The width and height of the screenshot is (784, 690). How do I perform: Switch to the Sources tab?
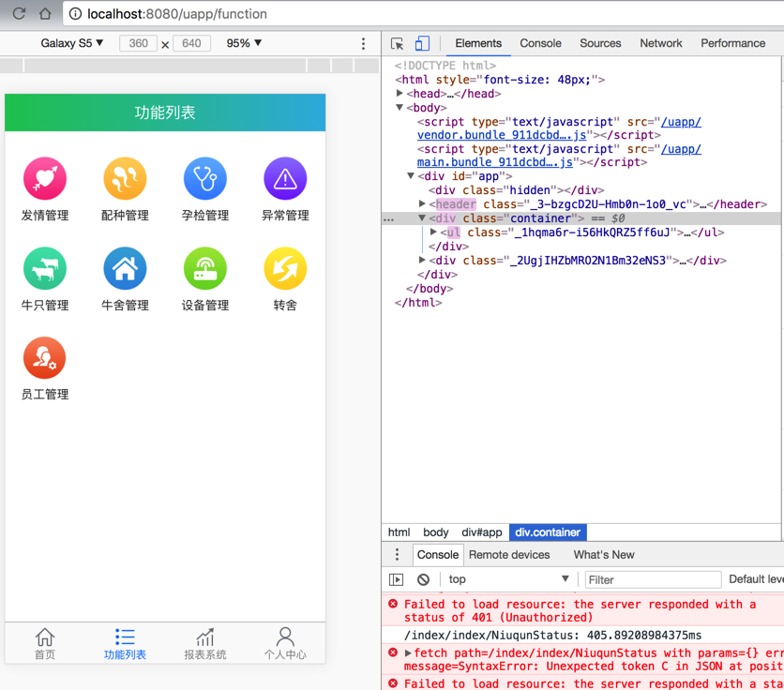[600, 43]
